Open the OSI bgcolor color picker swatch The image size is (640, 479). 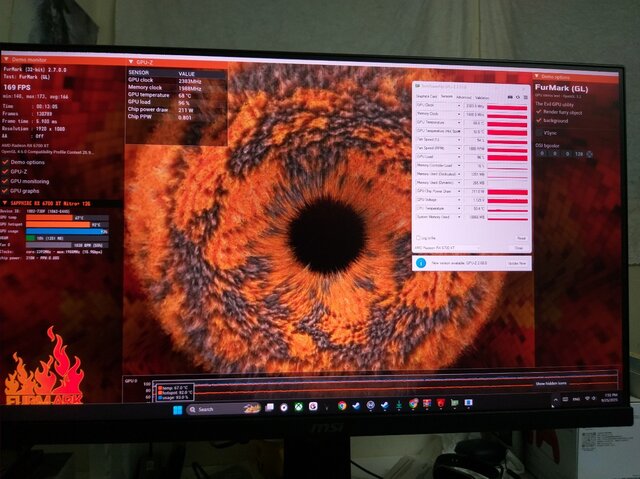pos(589,154)
